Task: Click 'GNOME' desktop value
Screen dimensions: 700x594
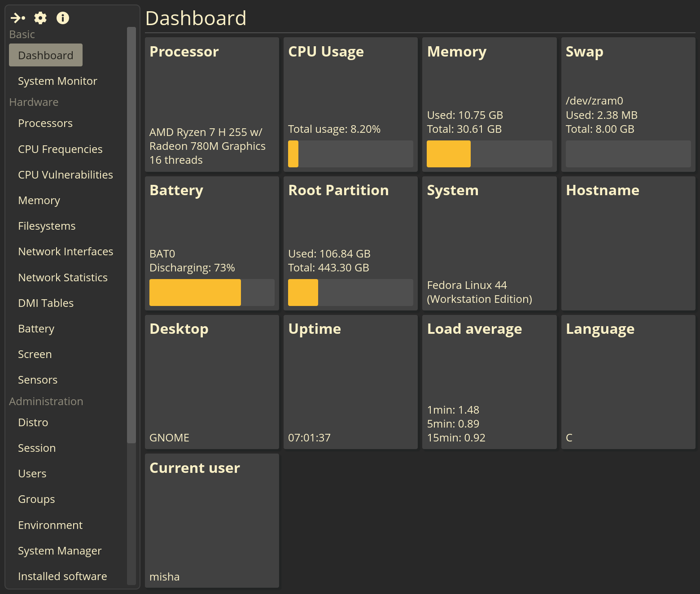Action: click(x=169, y=438)
